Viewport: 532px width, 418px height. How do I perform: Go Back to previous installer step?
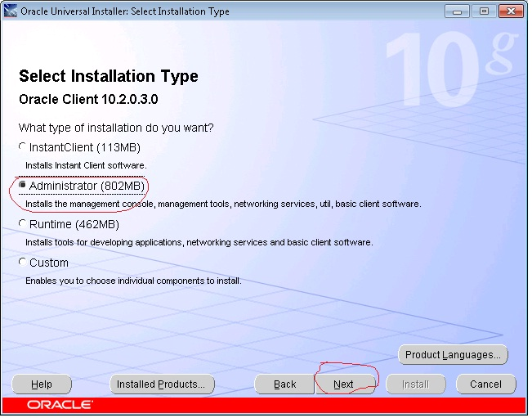pyautogui.click(x=285, y=386)
